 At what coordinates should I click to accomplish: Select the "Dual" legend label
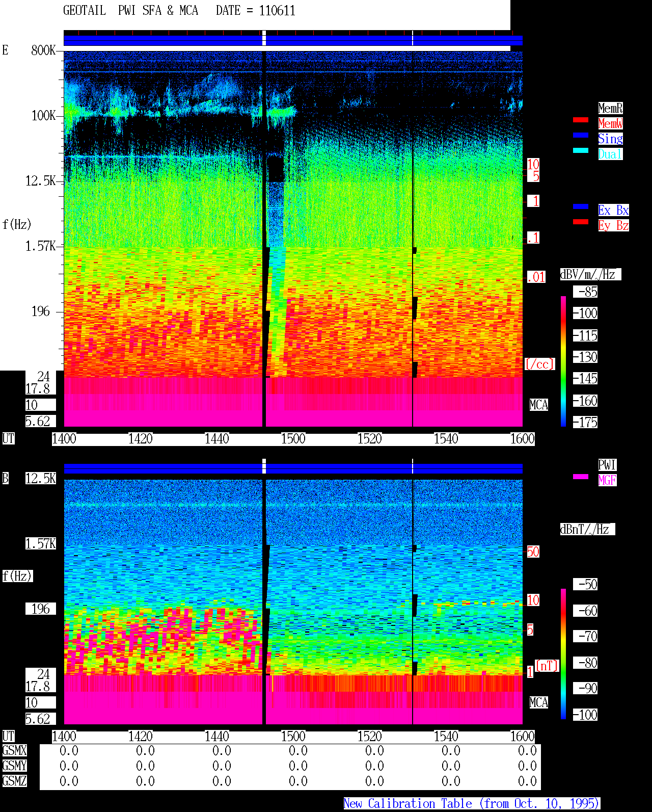point(610,154)
